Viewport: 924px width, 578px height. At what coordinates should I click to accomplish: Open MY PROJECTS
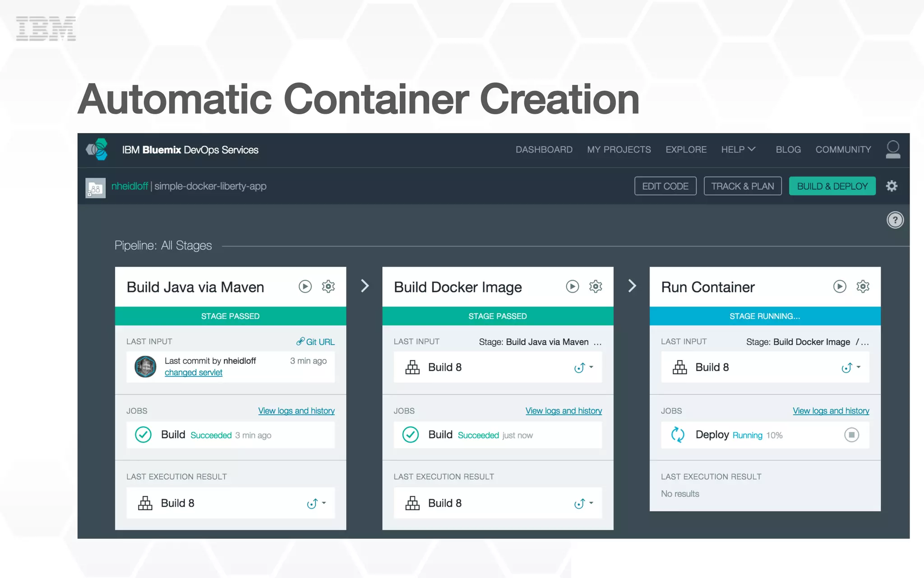pyautogui.click(x=619, y=149)
